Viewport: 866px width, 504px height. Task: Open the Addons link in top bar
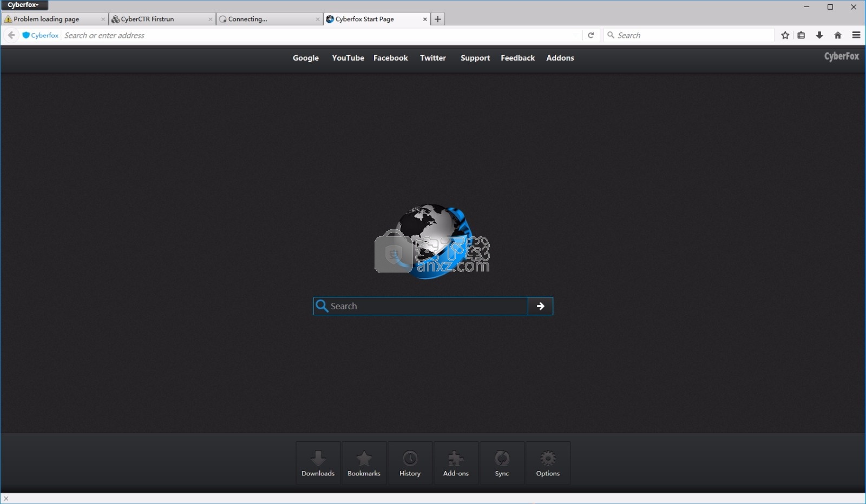point(560,58)
